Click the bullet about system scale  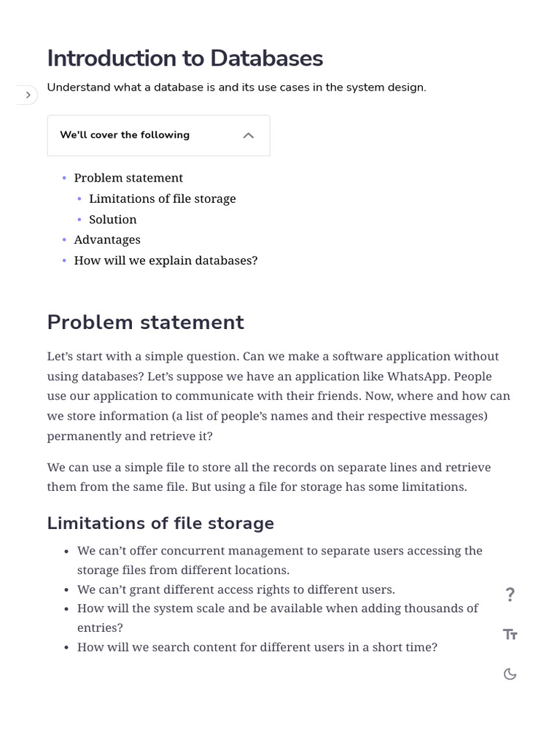(278, 618)
